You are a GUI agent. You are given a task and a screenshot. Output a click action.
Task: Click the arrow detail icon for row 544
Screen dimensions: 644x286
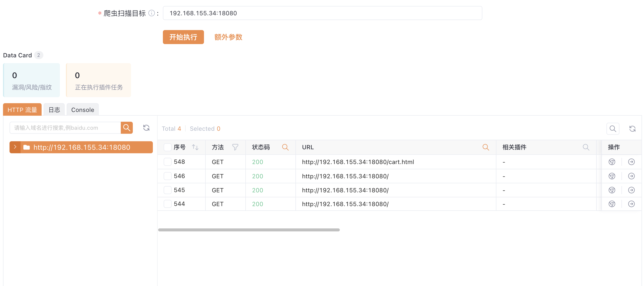(631, 204)
